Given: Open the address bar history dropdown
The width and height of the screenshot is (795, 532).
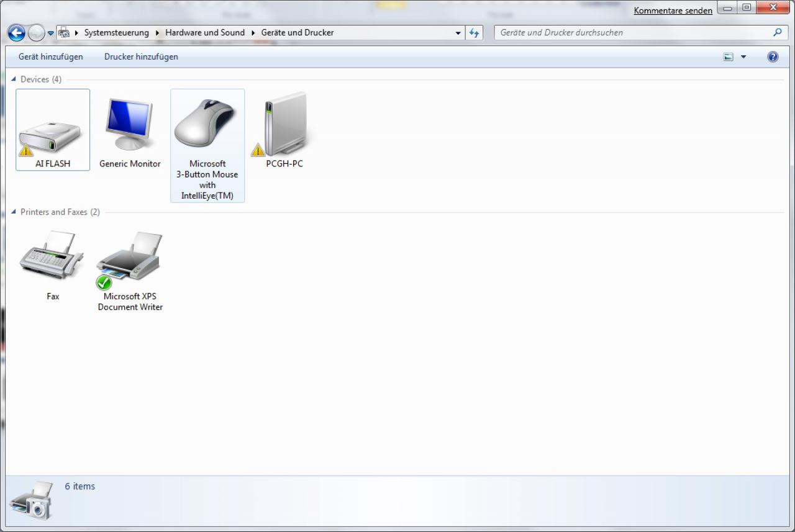Looking at the screenshot, I should click(x=458, y=33).
